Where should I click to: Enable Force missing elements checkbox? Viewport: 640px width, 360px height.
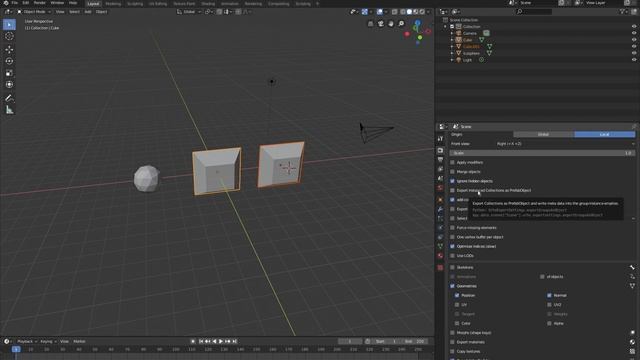(x=452, y=228)
